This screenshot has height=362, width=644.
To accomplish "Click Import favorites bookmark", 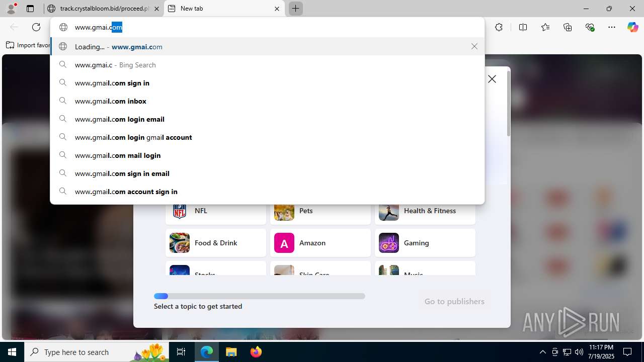I will (28, 45).
